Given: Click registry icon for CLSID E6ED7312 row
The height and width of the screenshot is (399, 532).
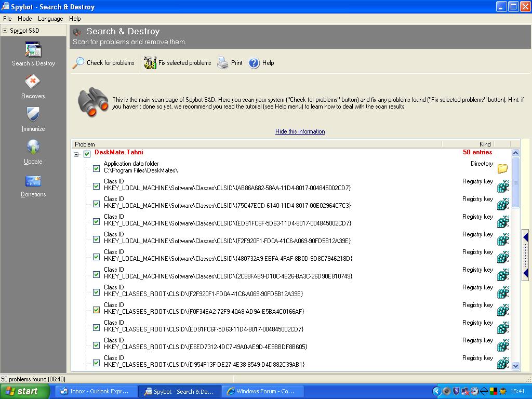Looking at the screenshot, I should (x=503, y=345).
